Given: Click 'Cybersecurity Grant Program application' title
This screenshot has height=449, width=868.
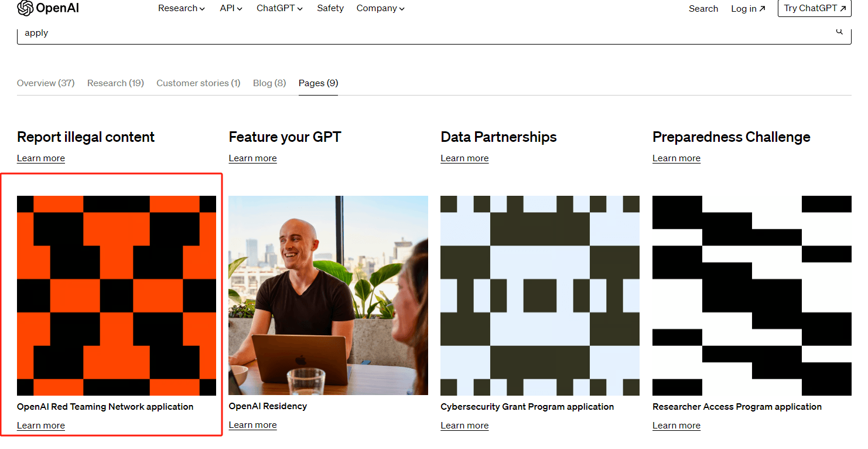Looking at the screenshot, I should coord(527,407).
